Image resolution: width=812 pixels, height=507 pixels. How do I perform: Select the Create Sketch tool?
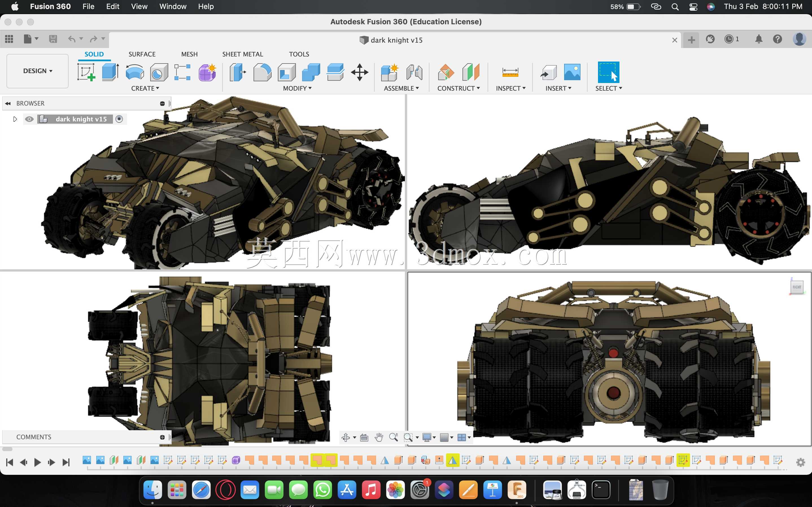coord(86,72)
